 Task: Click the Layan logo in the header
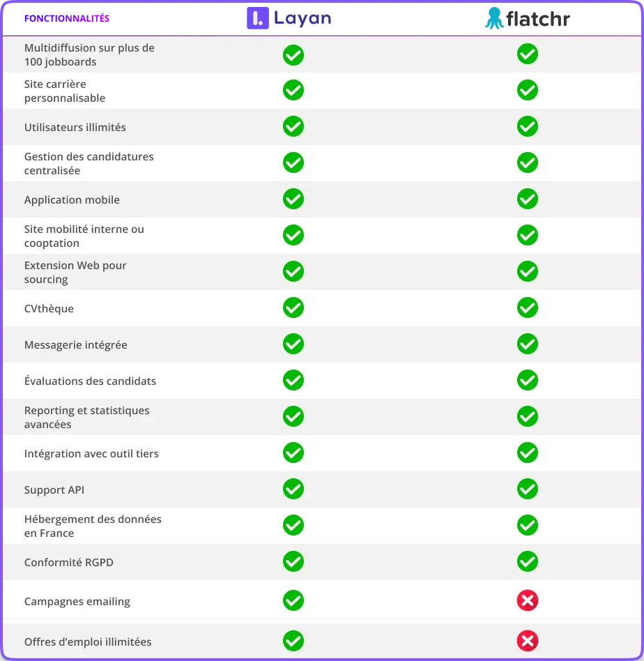pos(289,18)
